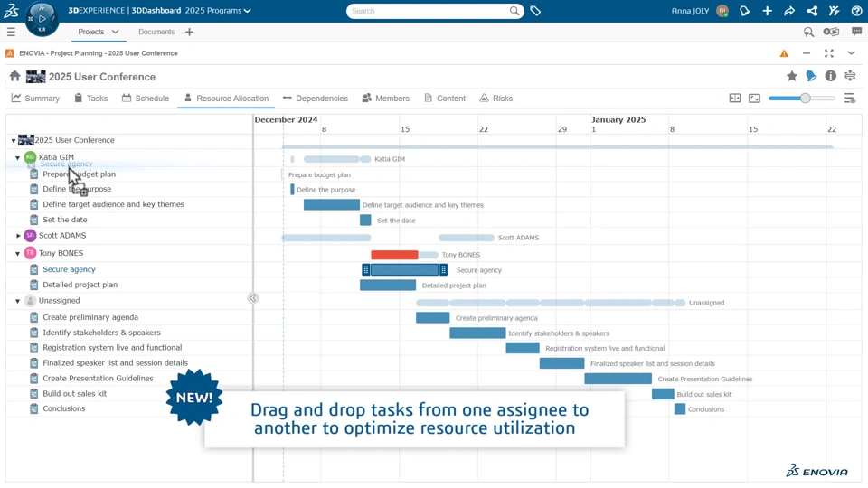
Task: Click the fit-to-view icon beside slider
Action: click(x=754, y=98)
